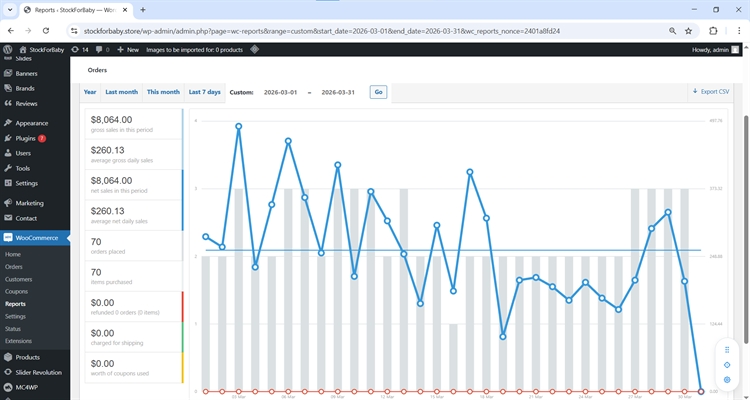Toggle the charged for shipping series
This screenshot has width=750, height=400.
134,337
